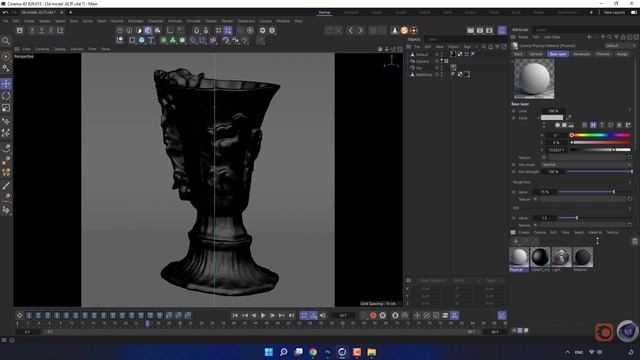Click the left arrow navigation icon

coord(350,30)
